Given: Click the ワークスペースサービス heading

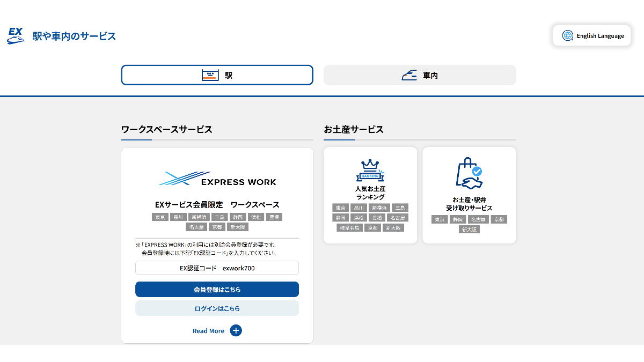Looking at the screenshot, I should [166, 129].
